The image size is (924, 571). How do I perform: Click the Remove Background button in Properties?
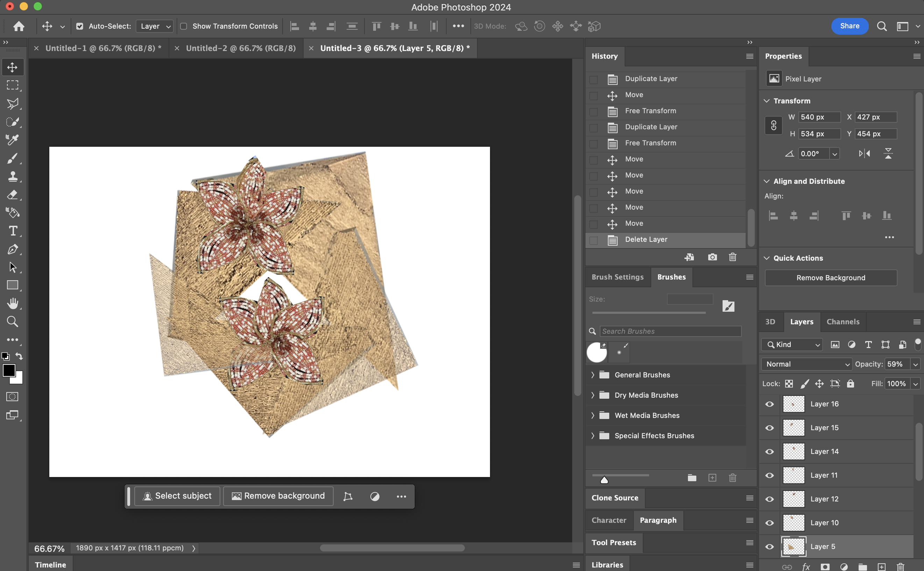tap(831, 278)
